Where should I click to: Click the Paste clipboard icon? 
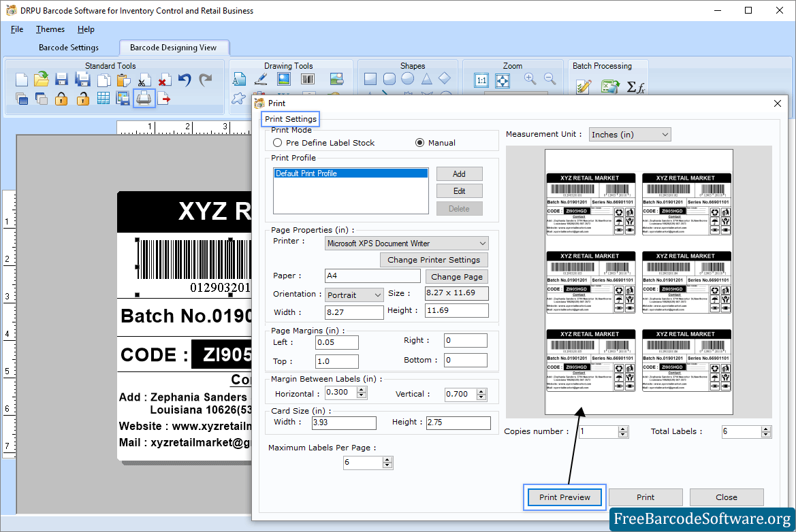123,80
